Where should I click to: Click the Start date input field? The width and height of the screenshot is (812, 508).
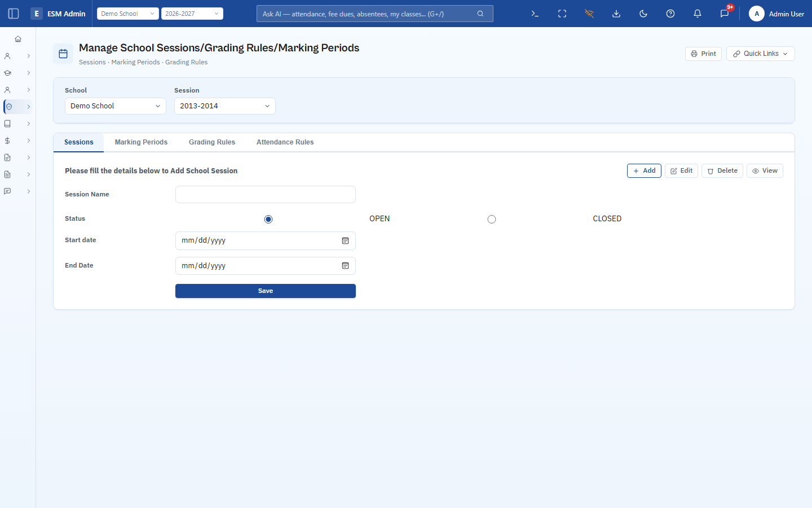coord(266,240)
